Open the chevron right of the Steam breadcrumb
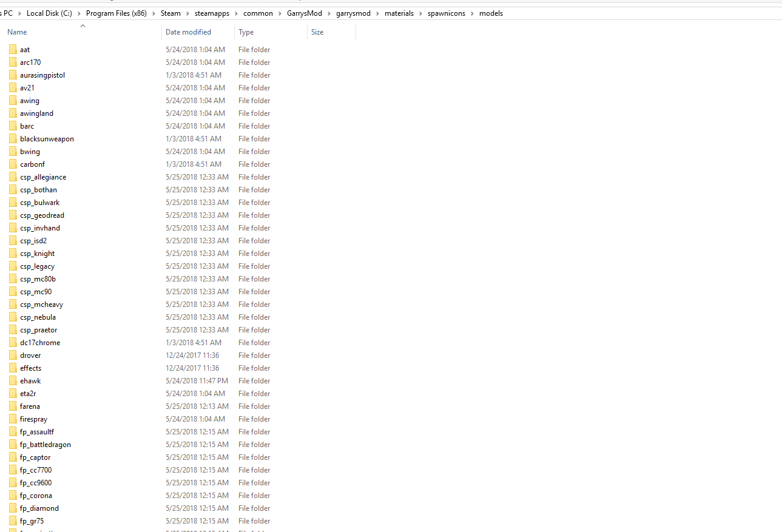 pos(187,13)
